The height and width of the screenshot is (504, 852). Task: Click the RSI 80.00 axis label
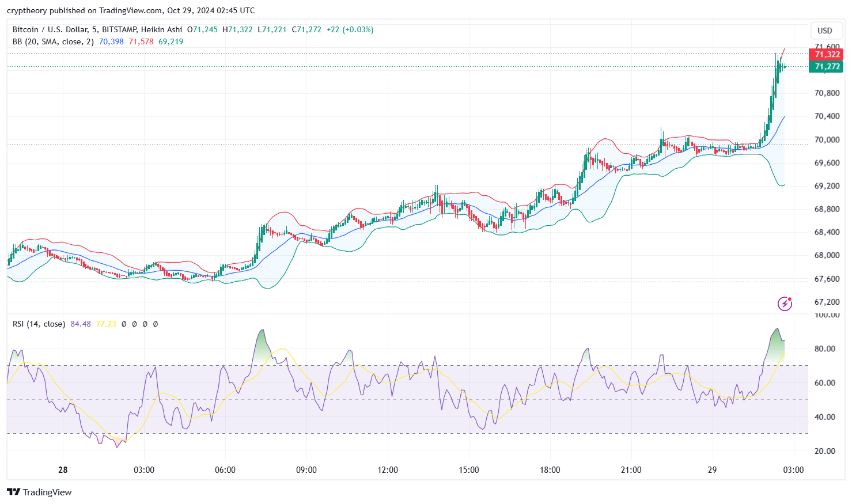[825, 348]
